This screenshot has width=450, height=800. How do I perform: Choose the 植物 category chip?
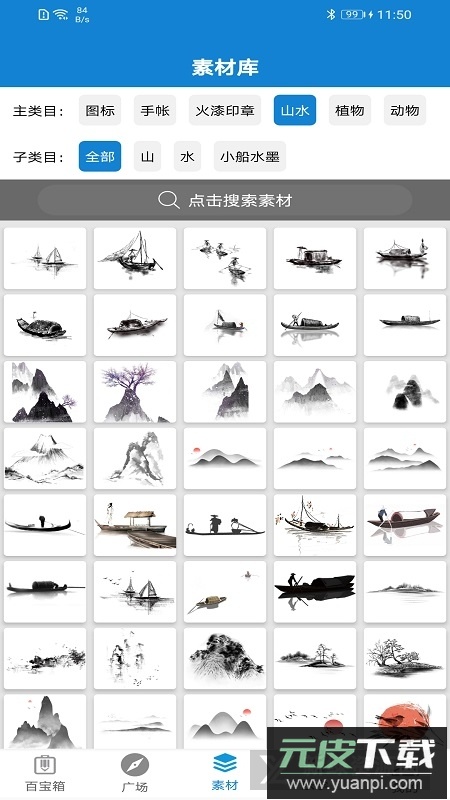click(x=350, y=110)
